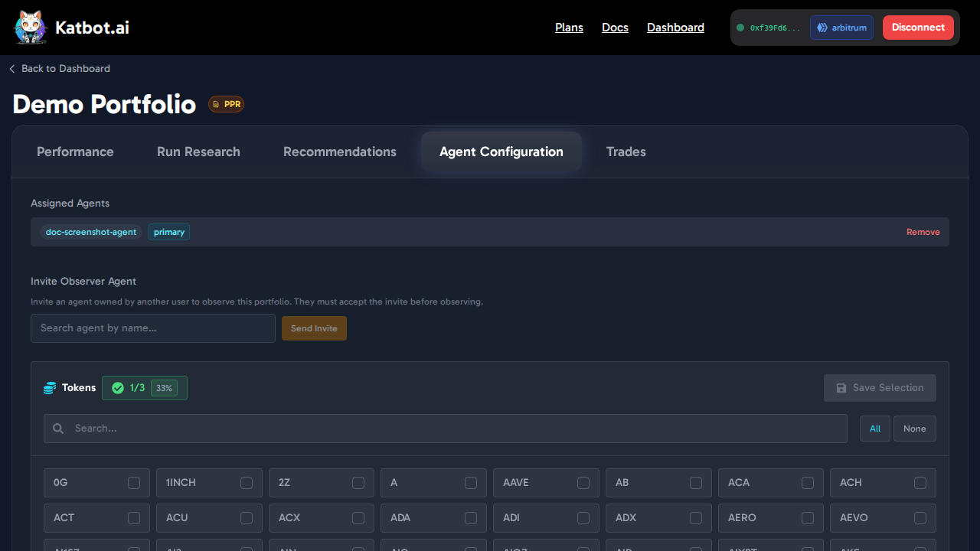Check the ADA token checkbox
Image resolution: width=980 pixels, height=551 pixels.
[471, 518]
